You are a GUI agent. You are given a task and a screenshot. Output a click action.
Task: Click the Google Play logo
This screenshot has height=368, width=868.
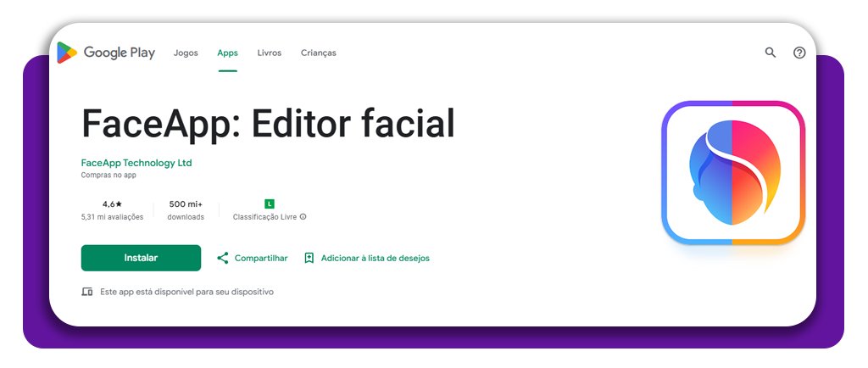106,53
